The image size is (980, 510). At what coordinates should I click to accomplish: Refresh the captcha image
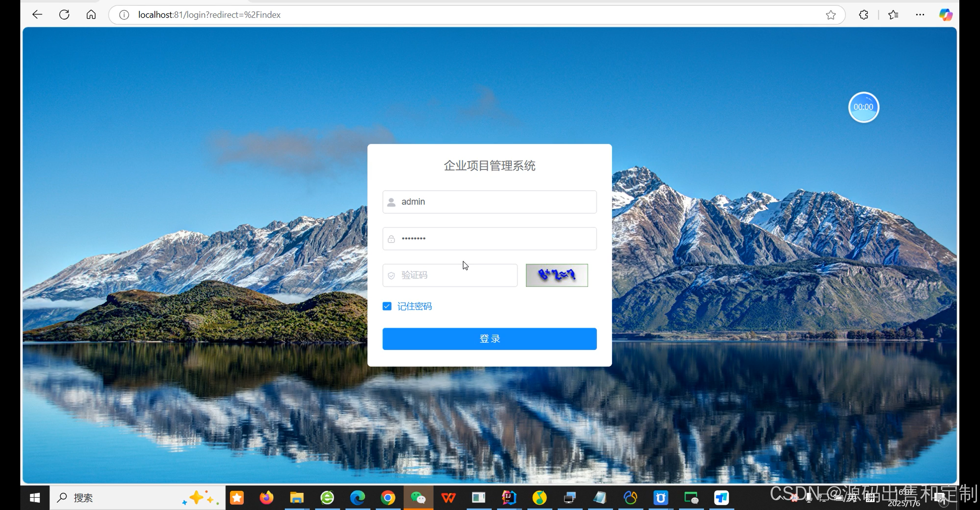[557, 275]
